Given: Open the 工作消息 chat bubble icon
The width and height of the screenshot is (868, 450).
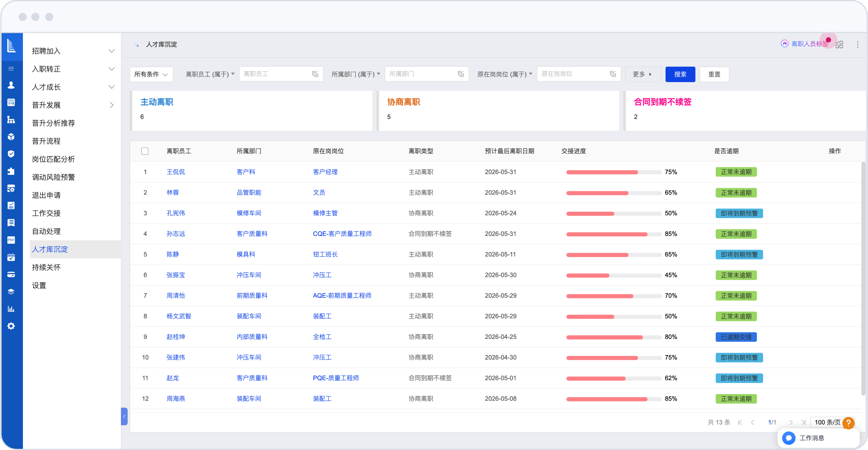Looking at the screenshot, I should (789, 438).
